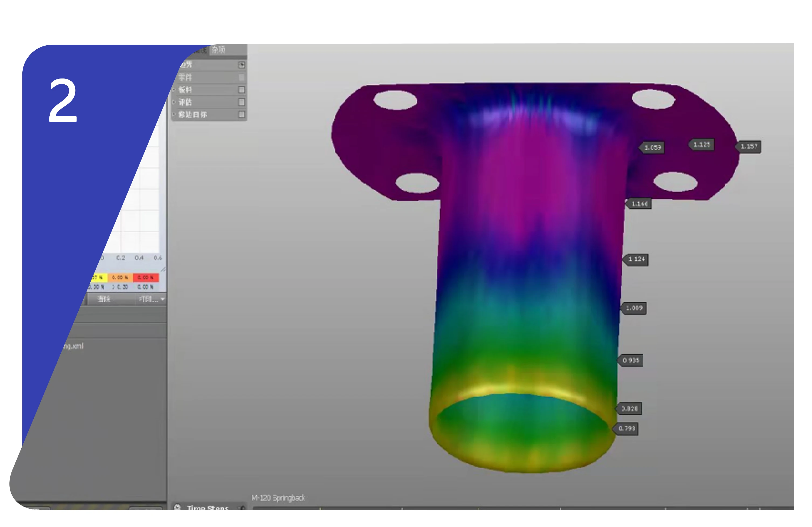Enable the 修边目标 checkbox
This screenshot has height=527, width=812.
(241, 114)
